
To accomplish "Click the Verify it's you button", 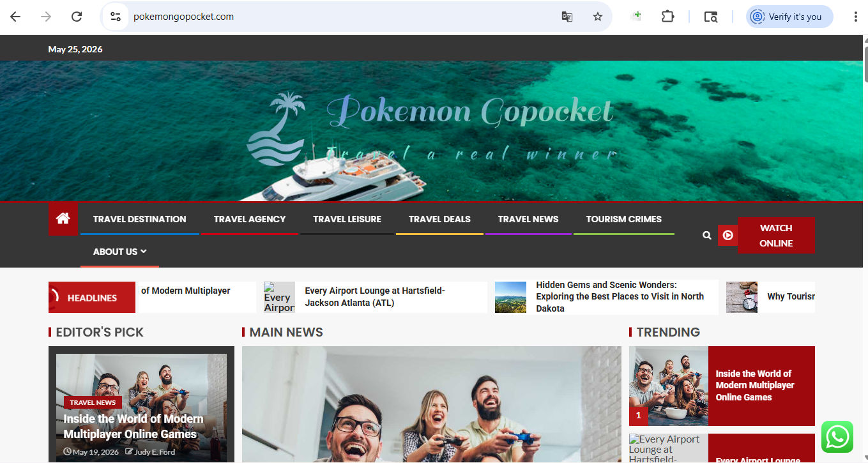I will (x=789, y=17).
